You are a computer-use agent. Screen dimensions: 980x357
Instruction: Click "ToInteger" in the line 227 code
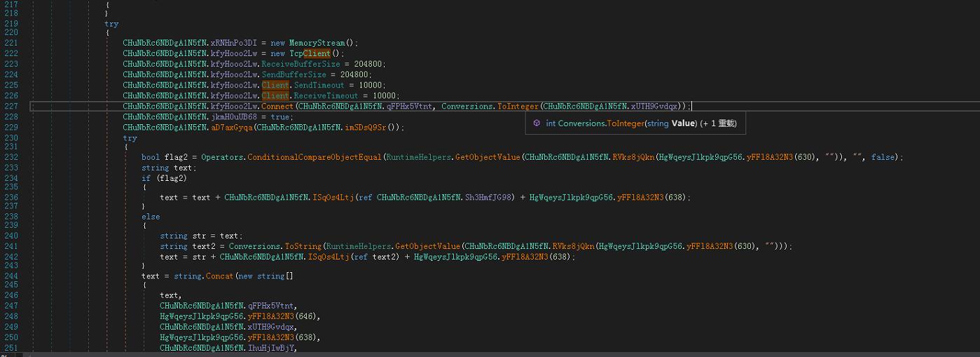pyautogui.click(x=518, y=106)
